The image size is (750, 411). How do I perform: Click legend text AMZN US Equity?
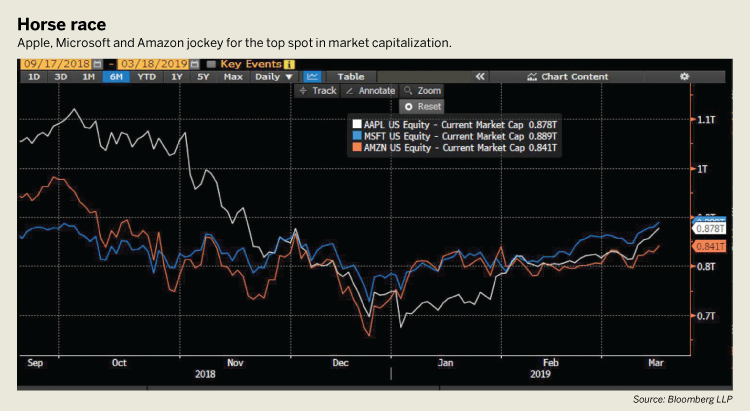[x=397, y=148]
